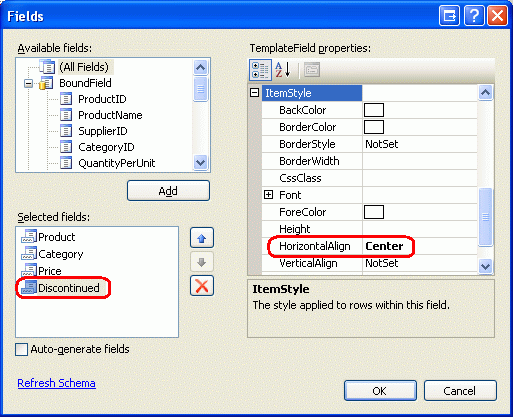Collapse the ItemStyle property group
513x417 pixels.
(255, 93)
